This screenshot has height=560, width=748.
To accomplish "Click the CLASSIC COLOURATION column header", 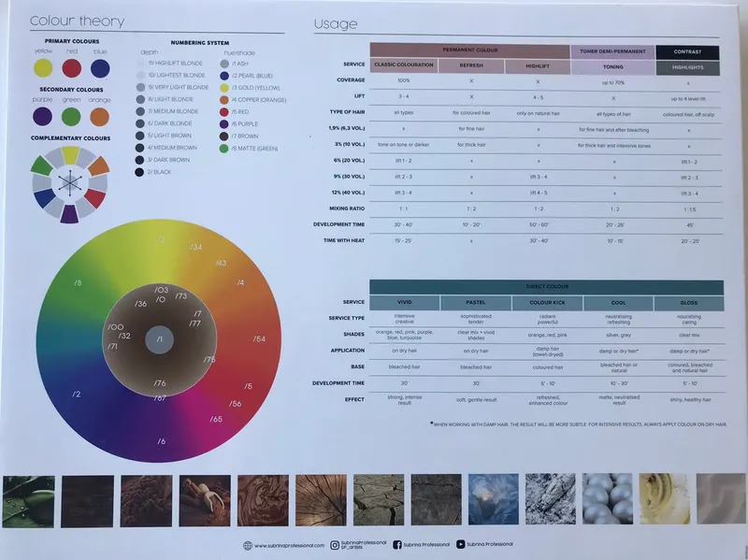I will coord(404,65).
